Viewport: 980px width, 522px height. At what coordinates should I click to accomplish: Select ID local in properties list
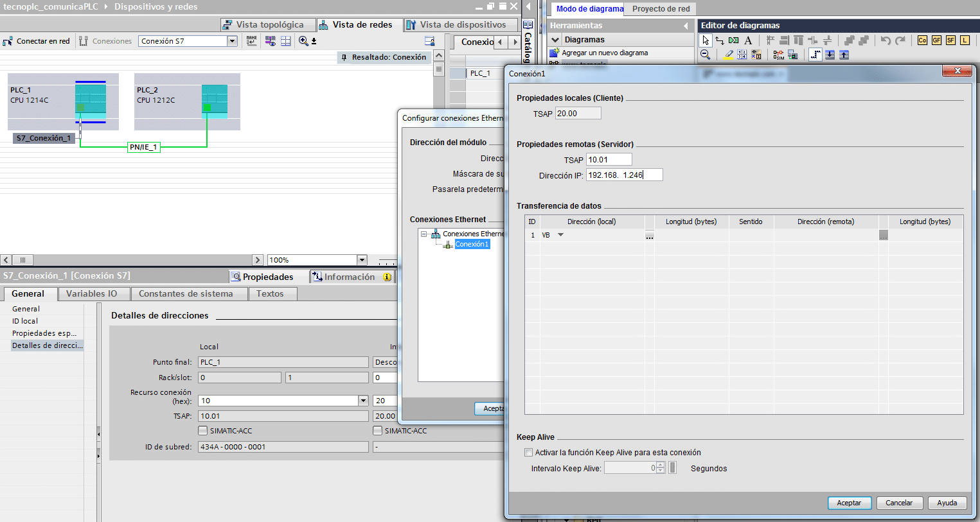pos(25,321)
